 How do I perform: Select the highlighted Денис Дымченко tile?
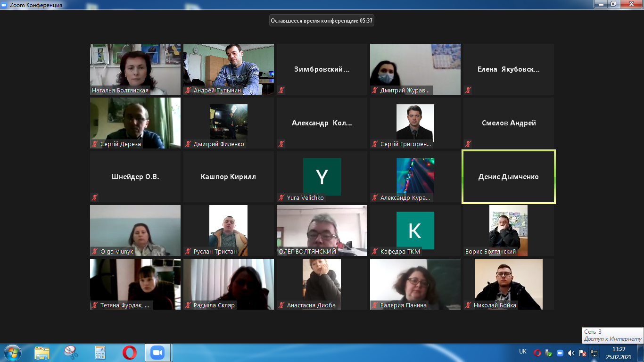(509, 177)
